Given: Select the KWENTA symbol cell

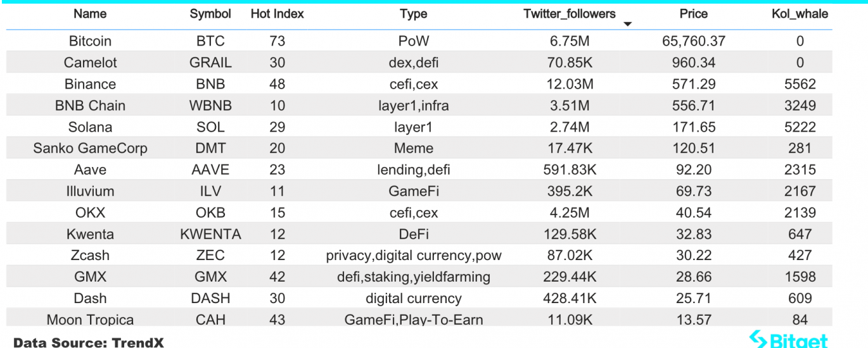Looking at the screenshot, I should [210, 235].
